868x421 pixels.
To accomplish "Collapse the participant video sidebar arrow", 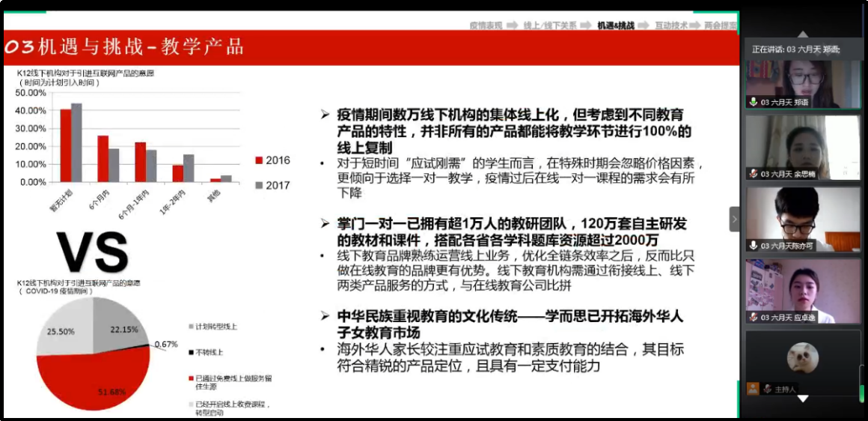I will (x=735, y=219).
